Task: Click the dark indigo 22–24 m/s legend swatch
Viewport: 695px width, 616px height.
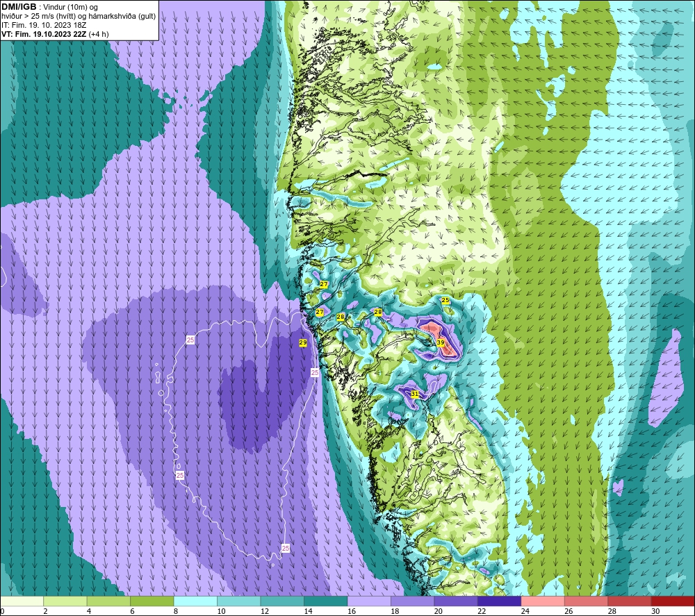Action: pyautogui.click(x=500, y=601)
